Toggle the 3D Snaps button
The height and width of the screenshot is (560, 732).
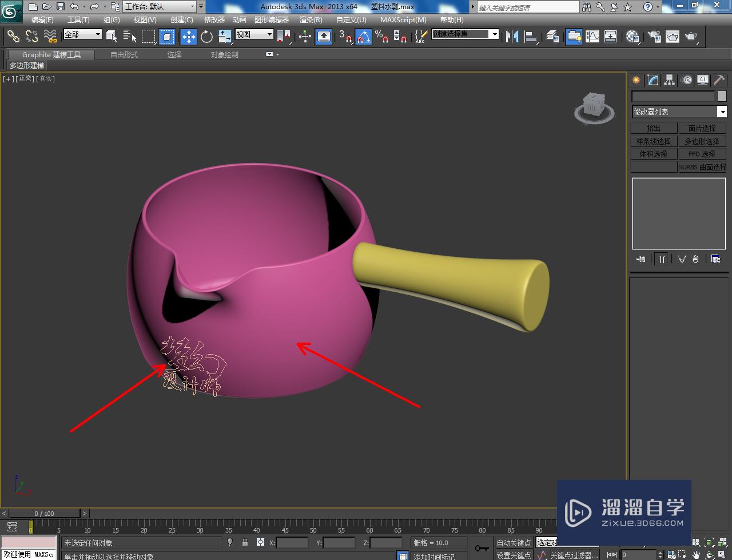point(345,37)
